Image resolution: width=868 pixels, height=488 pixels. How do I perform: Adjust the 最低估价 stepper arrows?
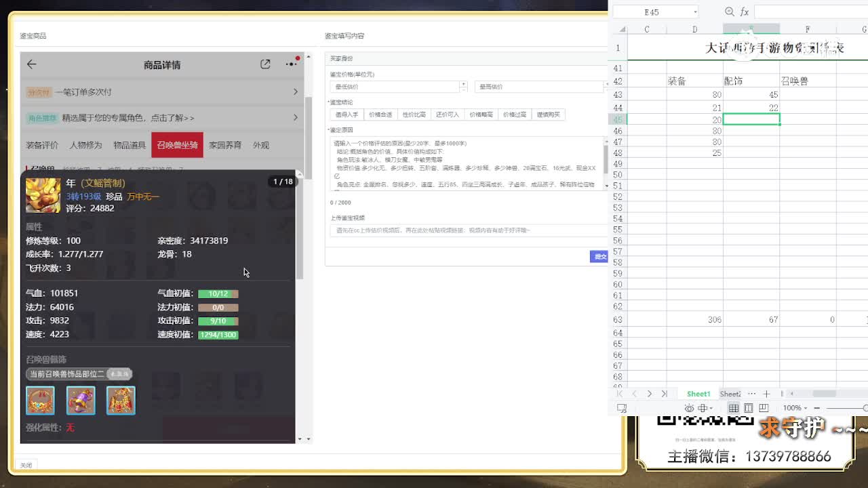click(463, 86)
